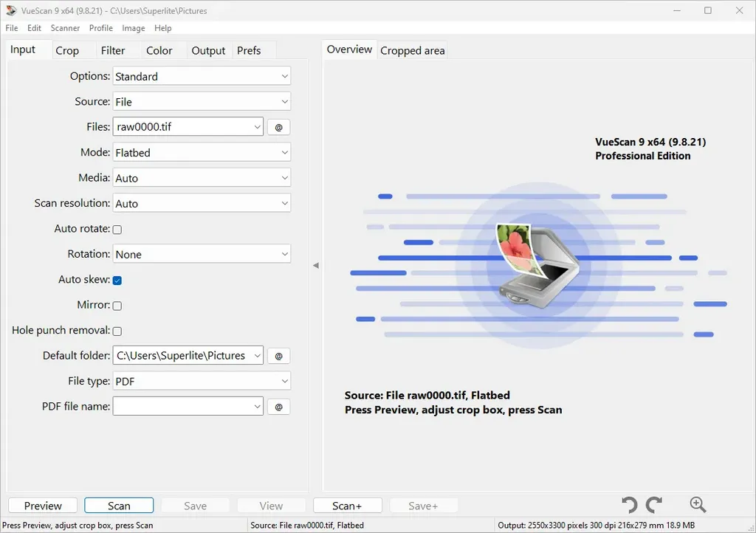Expand the Default folder dropdown arrow
This screenshot has height=533, width=756.
point(257,356)
